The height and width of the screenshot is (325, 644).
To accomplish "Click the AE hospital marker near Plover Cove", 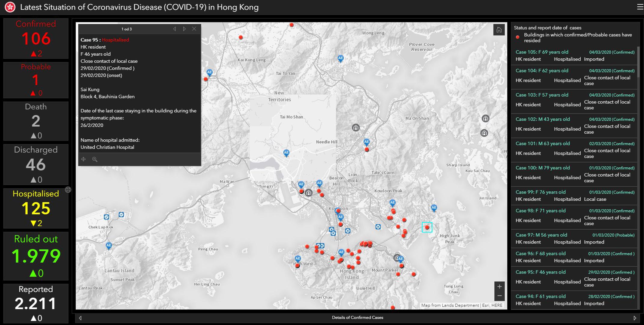I will point(340,58).
